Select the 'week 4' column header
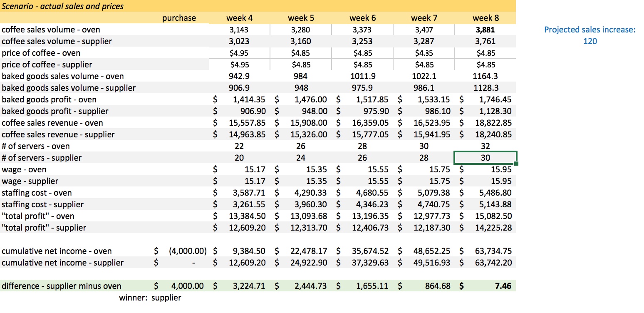 (x=239, y=18)
